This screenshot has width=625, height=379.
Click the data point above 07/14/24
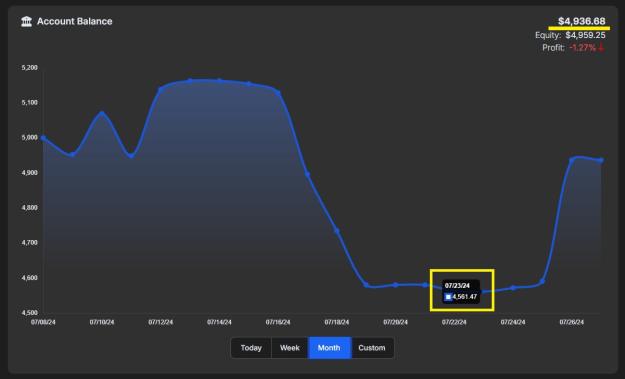pos(220,81)
